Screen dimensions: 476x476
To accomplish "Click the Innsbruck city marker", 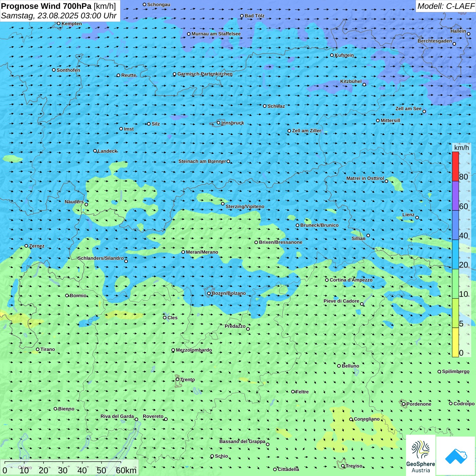I will click(218, 123).
